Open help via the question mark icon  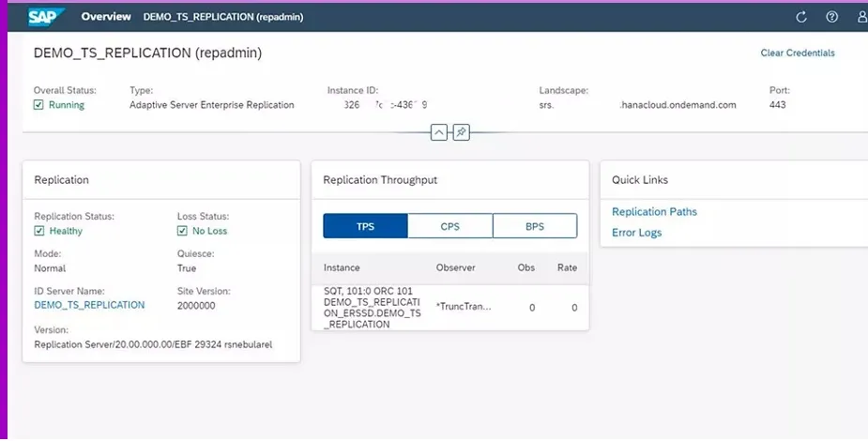(831, 17)
